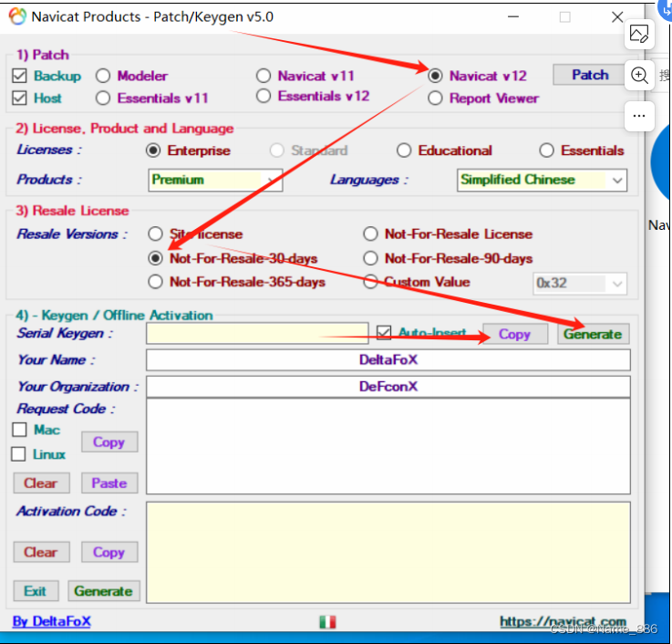This screenshot has height=644, width=672.
Task: Click inside the Activation Code text area
Action: pyautogui.click(x=388, y=553)
